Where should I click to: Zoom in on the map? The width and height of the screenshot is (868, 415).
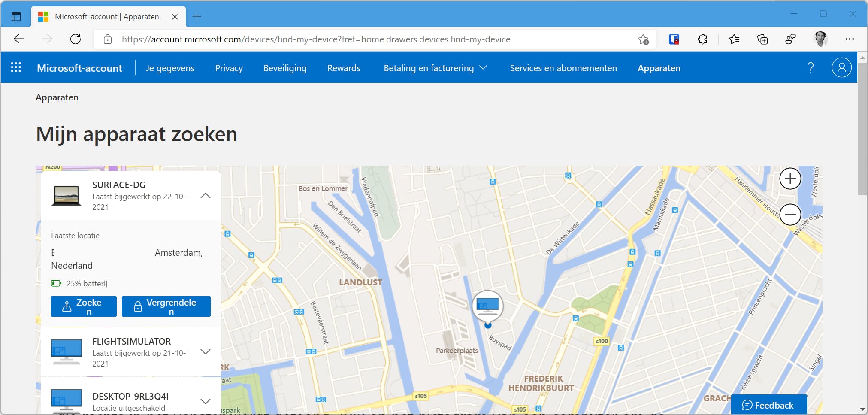click(x=790, y=179)
